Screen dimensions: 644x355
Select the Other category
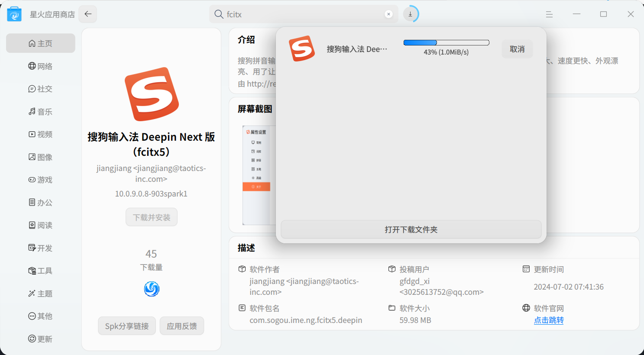point(41,316)
